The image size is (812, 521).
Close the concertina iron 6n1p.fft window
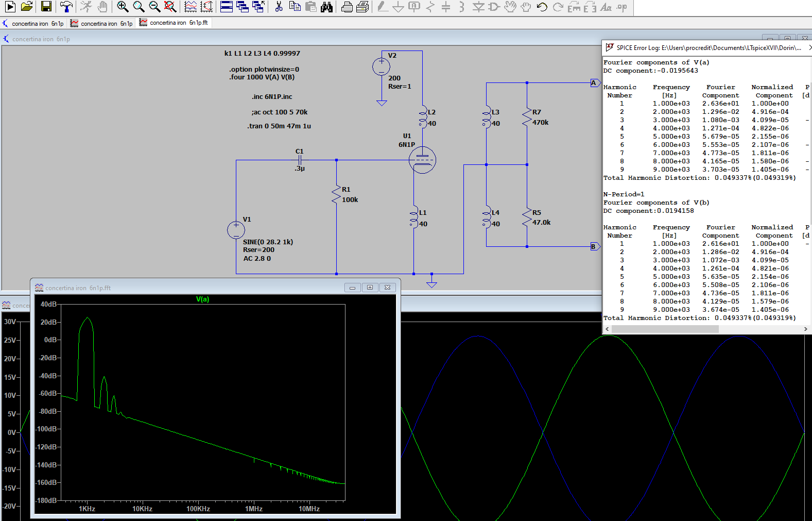pyautogui.click(x=388, y=288)
